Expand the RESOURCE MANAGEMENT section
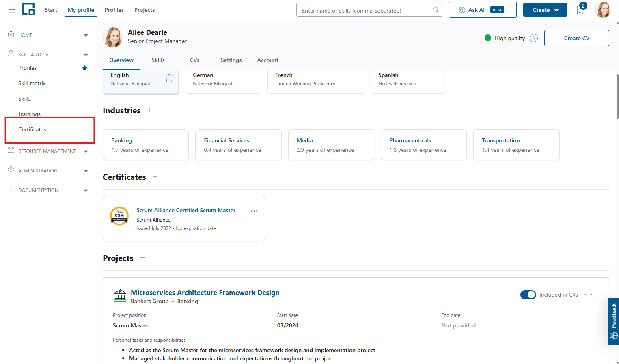This screenshot has height=364, width=619. coord(48,151)
